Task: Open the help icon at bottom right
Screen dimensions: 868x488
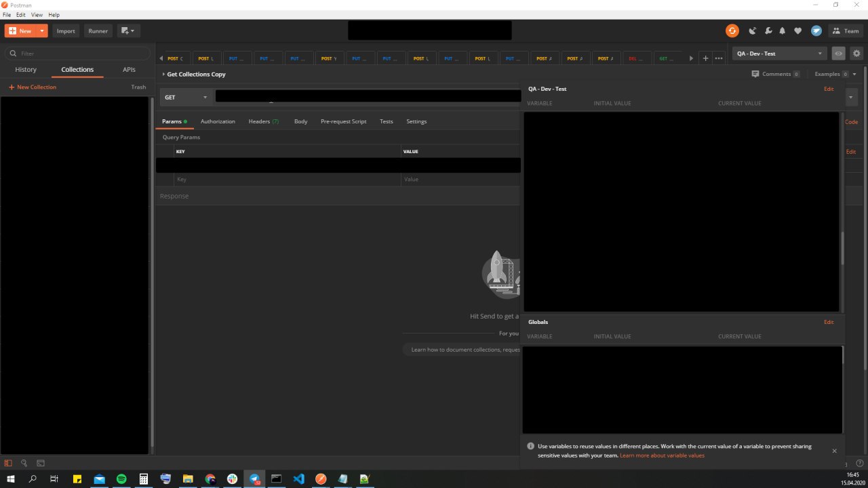Action: pos(860,463)
